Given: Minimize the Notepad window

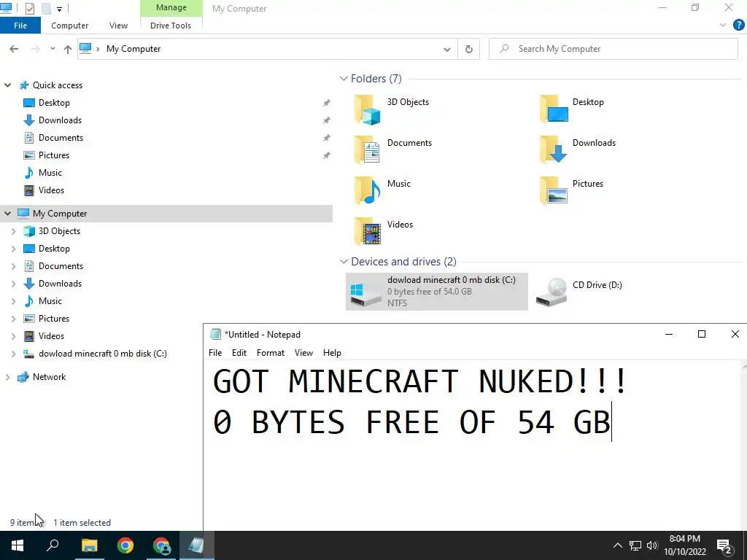Looking at the screenshot, I should point(669,334).
